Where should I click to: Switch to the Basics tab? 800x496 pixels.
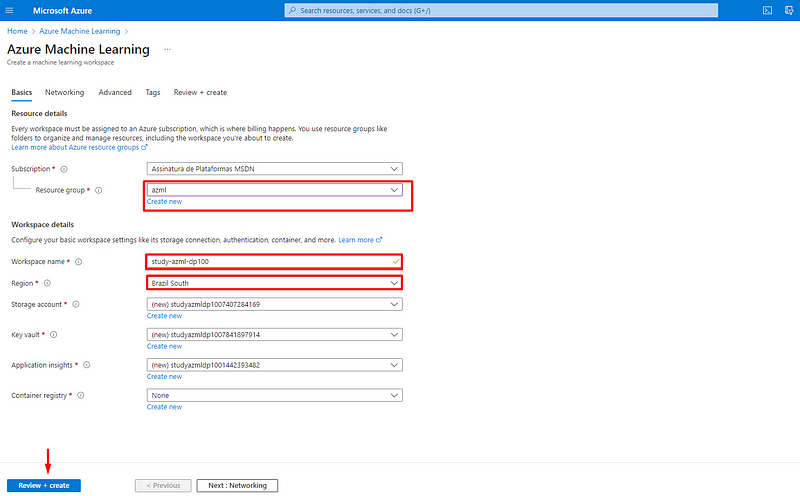[x=21, y=92]
